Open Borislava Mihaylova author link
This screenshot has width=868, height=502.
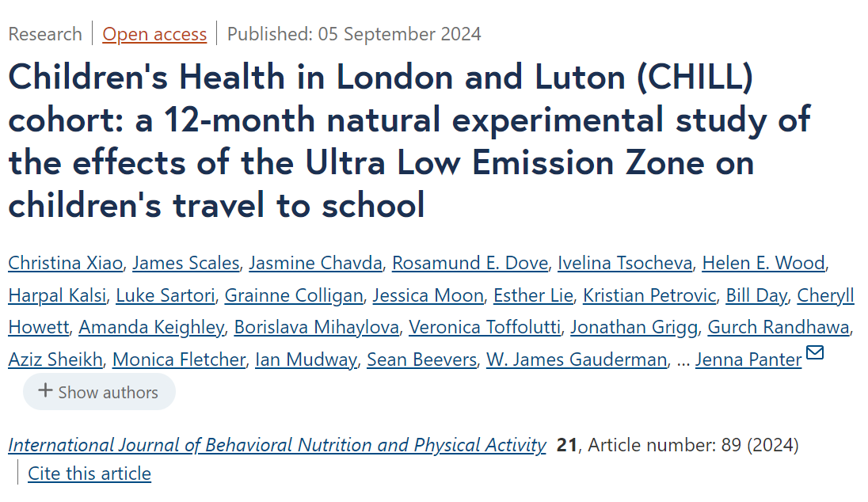point(317,328)
